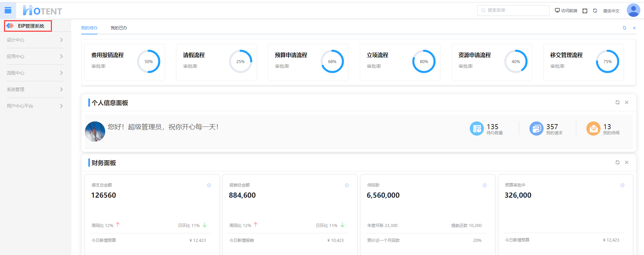This screenshot has height=255, width=644.
Task: Open the user avatar menu
Action: pyautogui.click(x=633, y=10)
